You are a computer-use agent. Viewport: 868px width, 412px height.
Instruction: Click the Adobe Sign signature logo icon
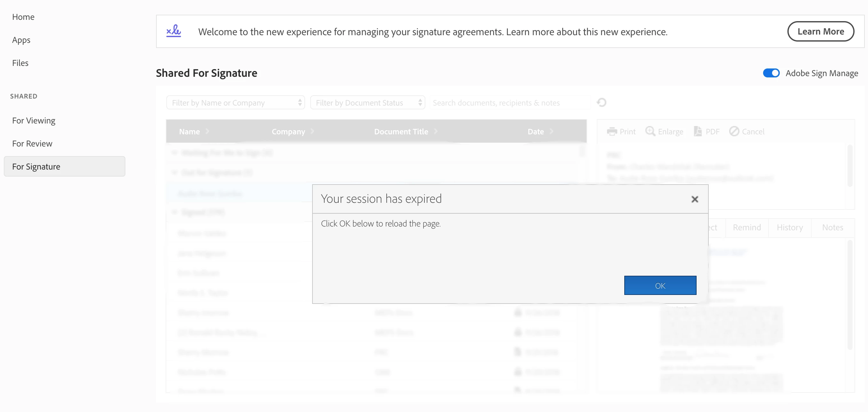tap(174, 31)
